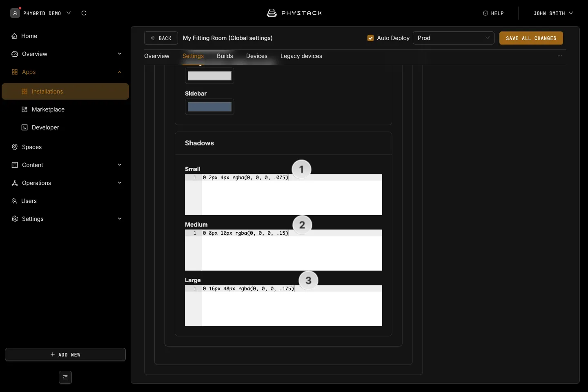Open the light gray color swatch above Sidebar
The width and height of the screenshot is (588, 392).
(209, 76)
